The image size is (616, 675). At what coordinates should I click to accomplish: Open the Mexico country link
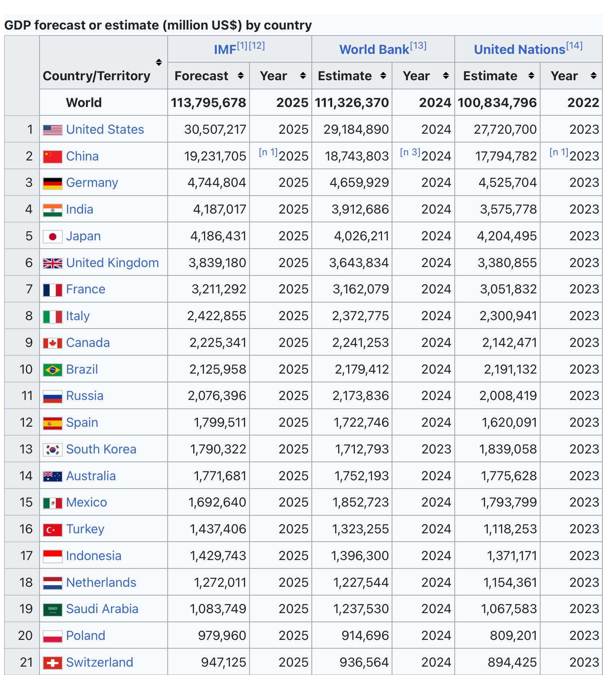[x=87, y=503]
